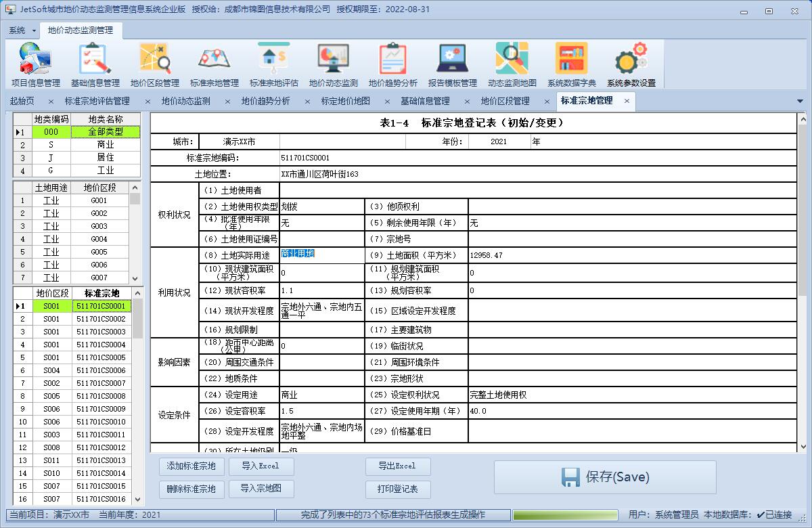This screenshot has height=528, width=812.
Task: Click the highlighted 土地实际用途 value field
Action: coord(322,255)
